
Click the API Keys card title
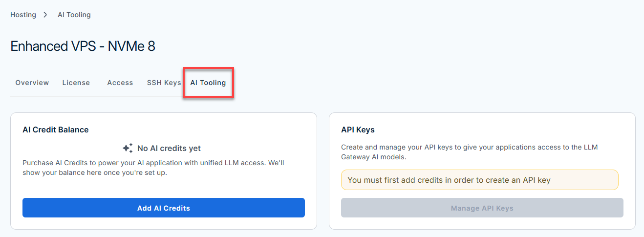pos(358,129)
